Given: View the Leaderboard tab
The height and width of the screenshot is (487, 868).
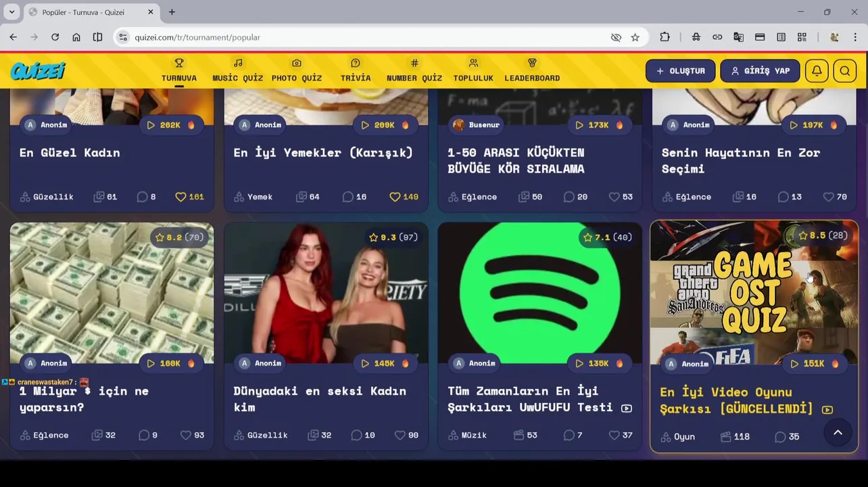Looking at the screenshot, I should click(x=532, y=70).
